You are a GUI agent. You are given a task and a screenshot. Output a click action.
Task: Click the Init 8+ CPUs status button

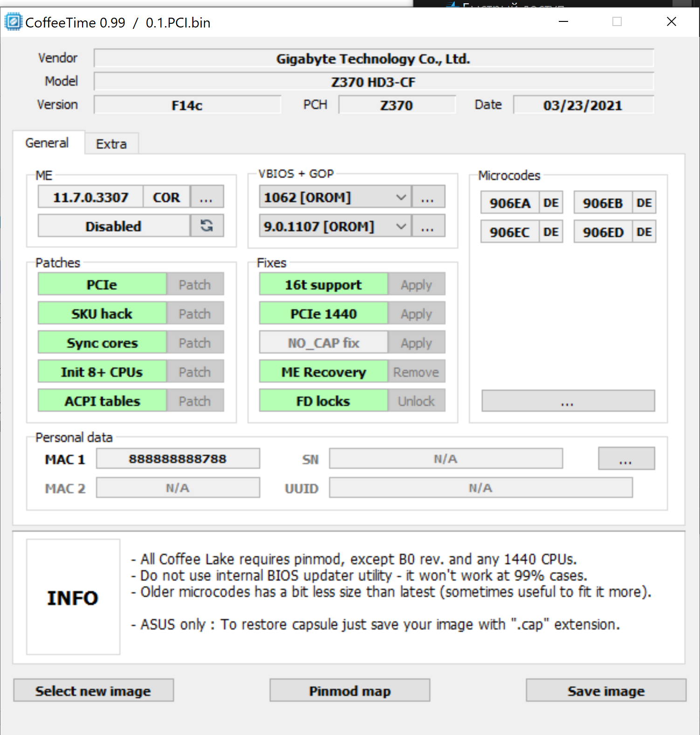102,372
